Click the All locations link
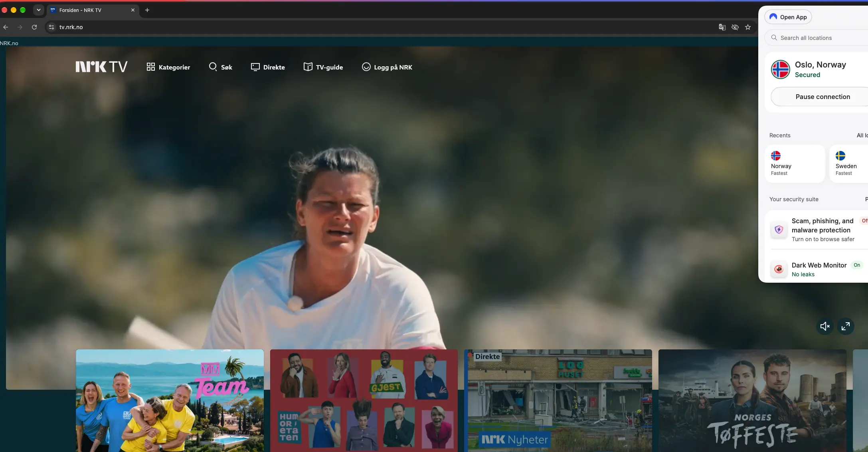Screen dimensions: 868x452 pos(862,135)
